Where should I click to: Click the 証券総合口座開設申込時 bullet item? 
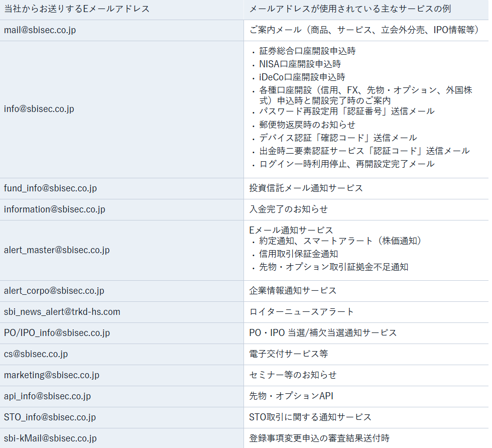pos(307,51)
